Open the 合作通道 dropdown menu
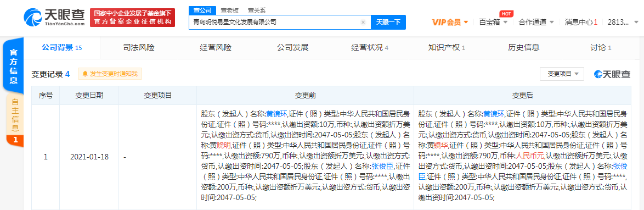Image resolution: width=644 pixels, height=210 pixels. click(536, 22)
